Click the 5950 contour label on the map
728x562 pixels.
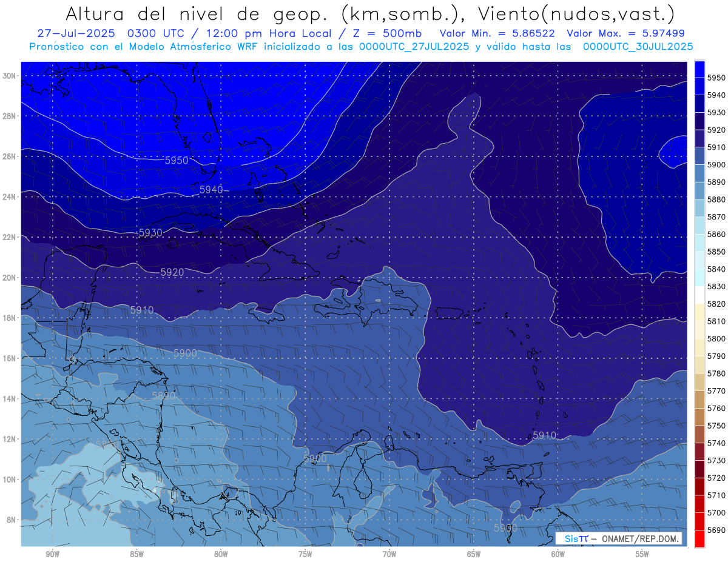(177, 161)
